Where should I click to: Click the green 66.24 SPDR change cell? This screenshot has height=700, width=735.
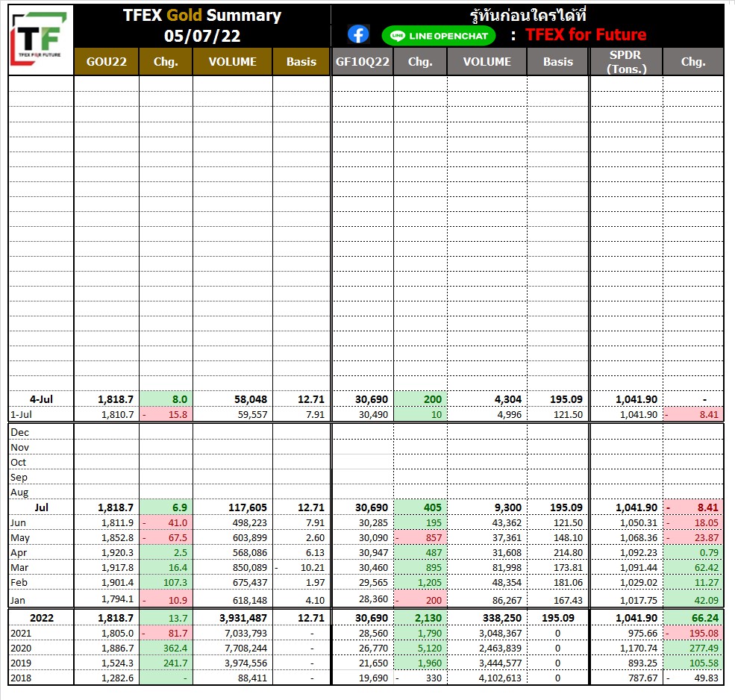[x=692, y=618]
